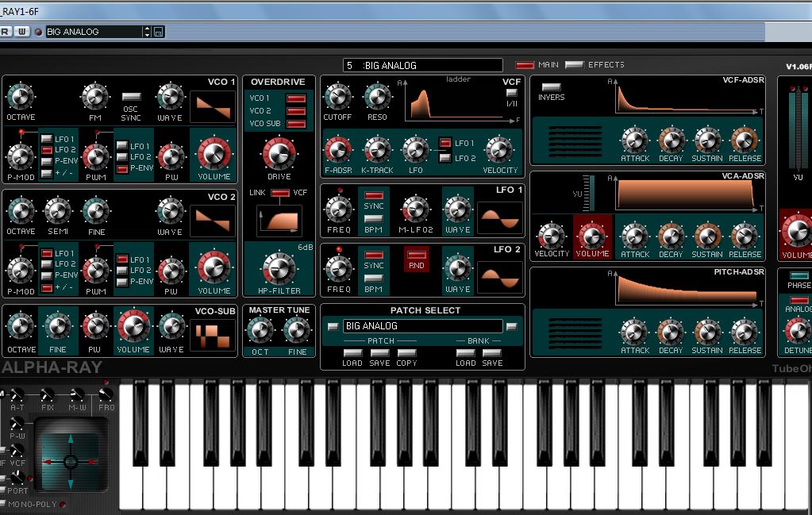
Task: Click the VCO 1 sawtooth waveform display
Action: 213,108
